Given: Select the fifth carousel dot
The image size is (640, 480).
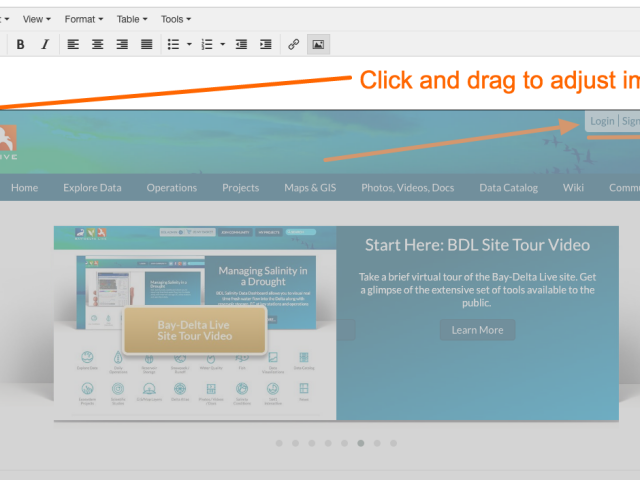Looking at the screenshot, I should pos(344,443).
